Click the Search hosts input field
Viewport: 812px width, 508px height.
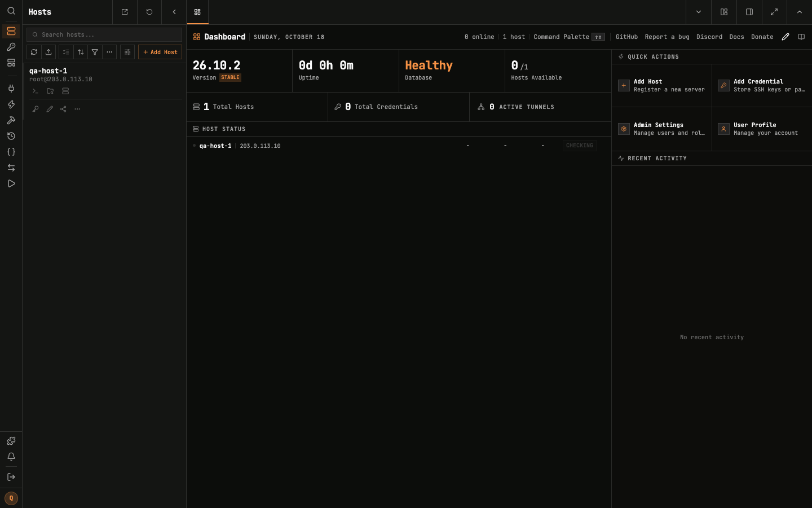click(104, 34)
